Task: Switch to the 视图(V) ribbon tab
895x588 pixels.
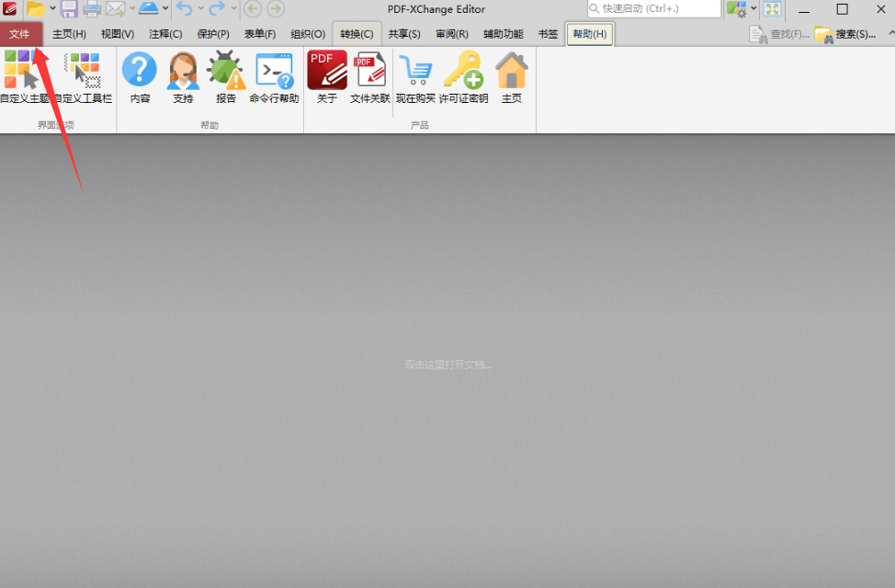Action: pyautogui.click(x=118, y=34)
